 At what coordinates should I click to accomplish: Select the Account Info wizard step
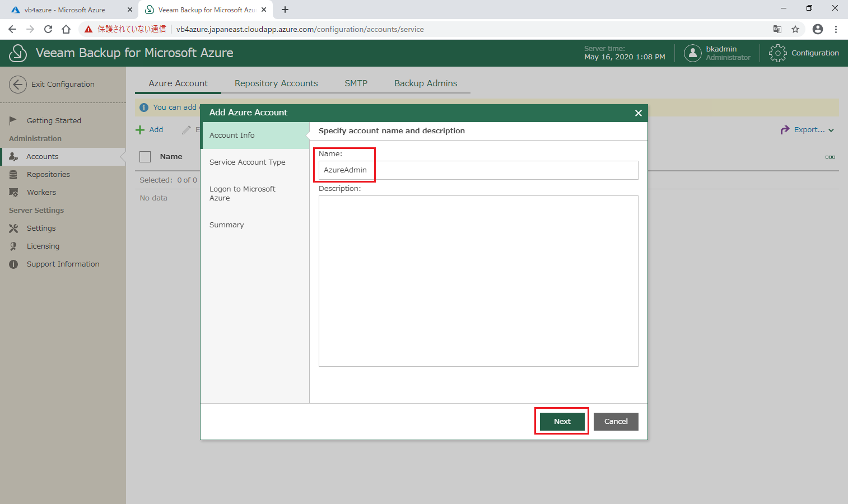tap(255, 136)
